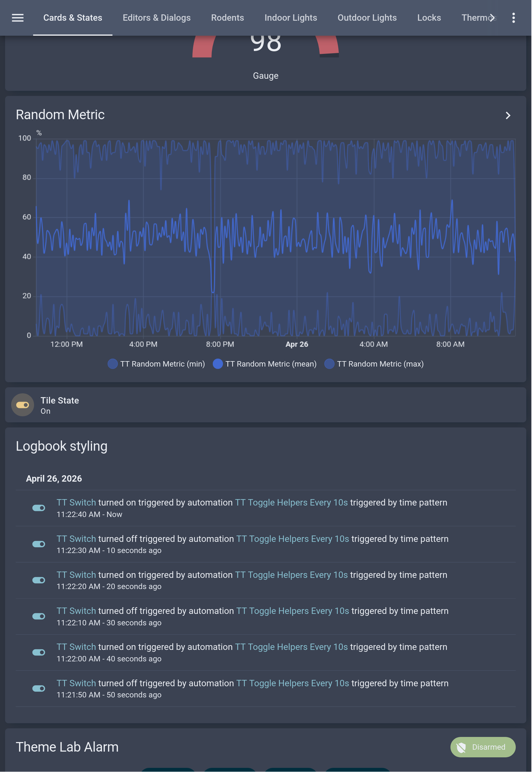The height and width of the screenshot is (772, 532).
Task: Open automation link in 11:22:00 AM entry
Action: [292, 647]
